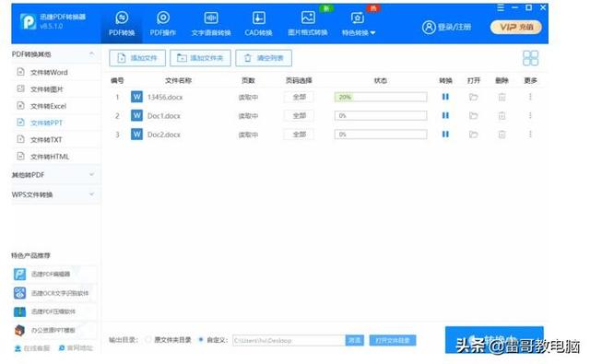Select the file name Doc2.docx

click(x=164, y=135)
